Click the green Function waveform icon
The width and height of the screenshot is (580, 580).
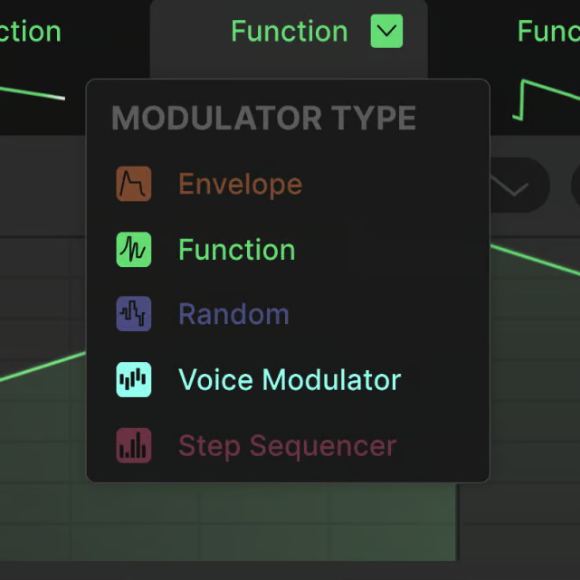click(x=134, y=249)
